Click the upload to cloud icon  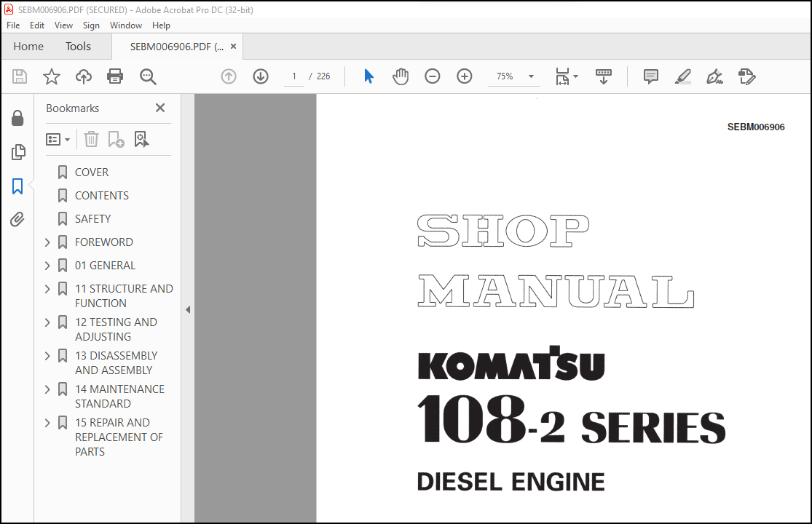tap(83, 76)
